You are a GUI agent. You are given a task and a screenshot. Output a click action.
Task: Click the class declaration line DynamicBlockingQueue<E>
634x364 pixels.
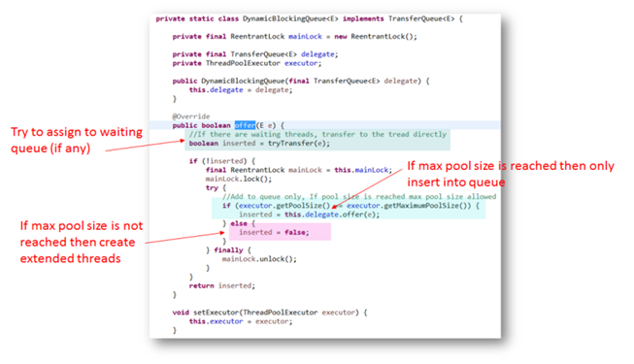click(x=310, y=18)
